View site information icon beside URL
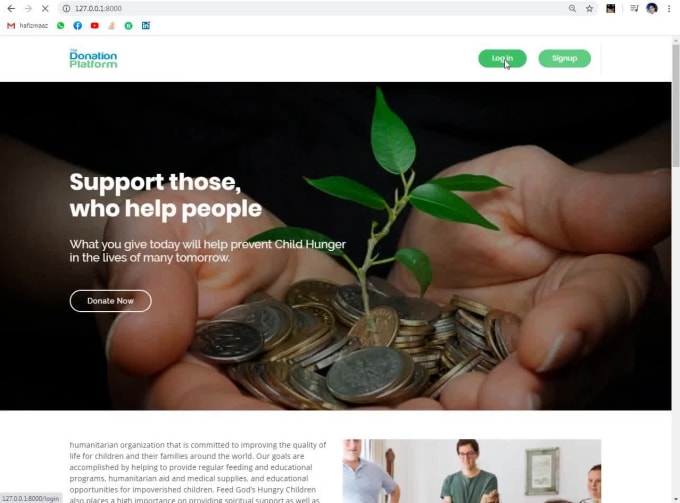The height and width of the screenshot is (503, 680). [66, 8]
